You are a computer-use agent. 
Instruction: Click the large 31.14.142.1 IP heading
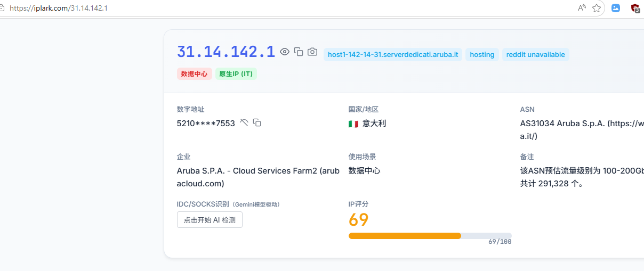coord(226,52)
